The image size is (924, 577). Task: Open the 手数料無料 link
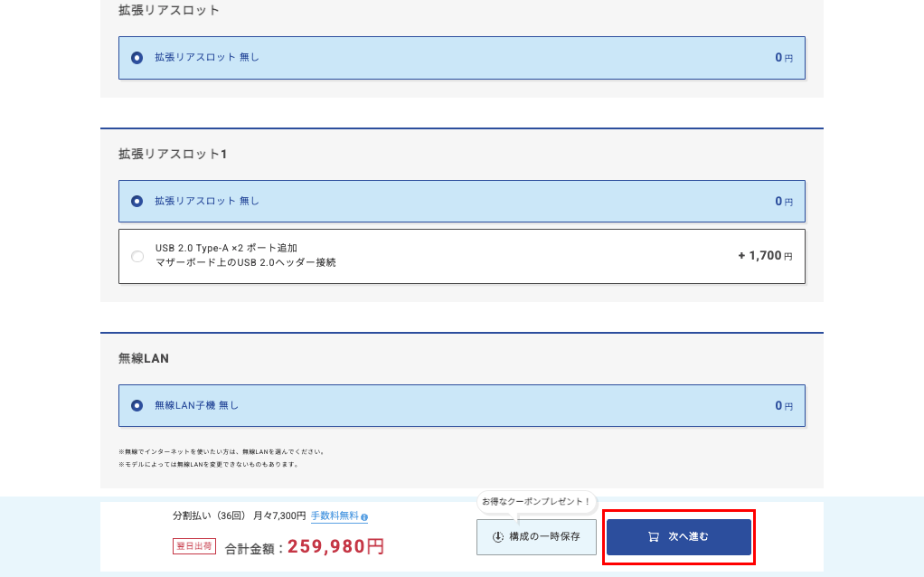[x=335, y=516]
